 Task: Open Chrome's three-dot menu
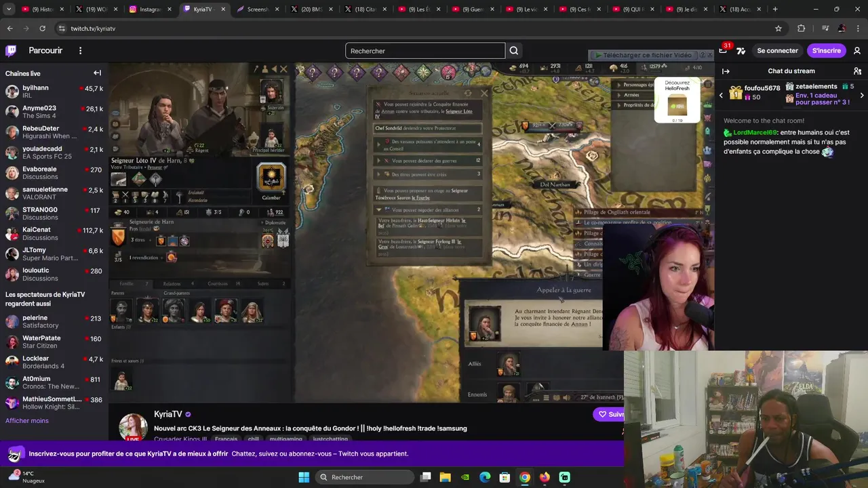[x=858, y=28]
